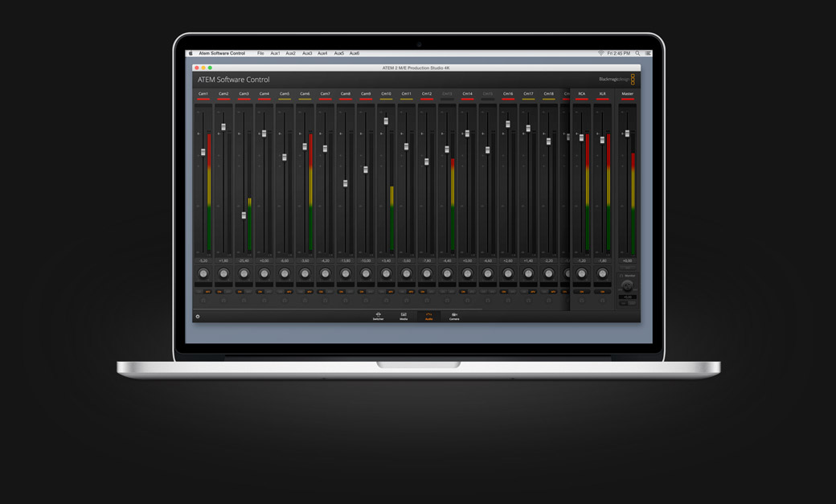Switch to the Media tab
The image size is (836, 504).
(x=404, y=316)
